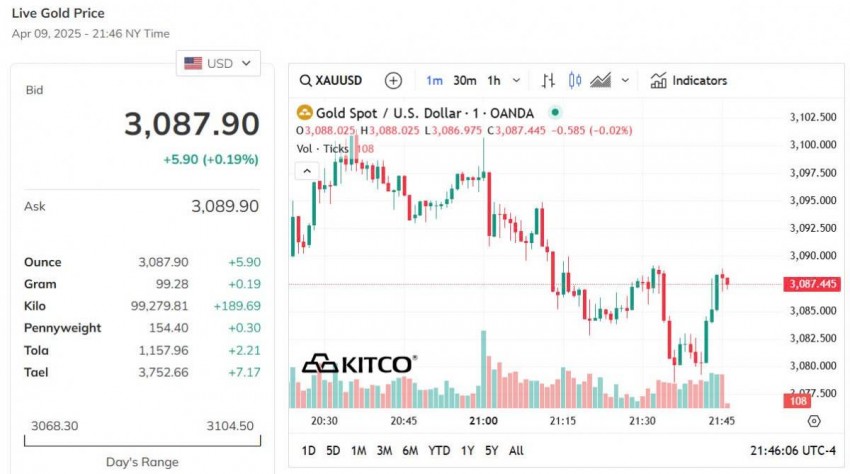Open the Indicators panel

tap(688, 80)
